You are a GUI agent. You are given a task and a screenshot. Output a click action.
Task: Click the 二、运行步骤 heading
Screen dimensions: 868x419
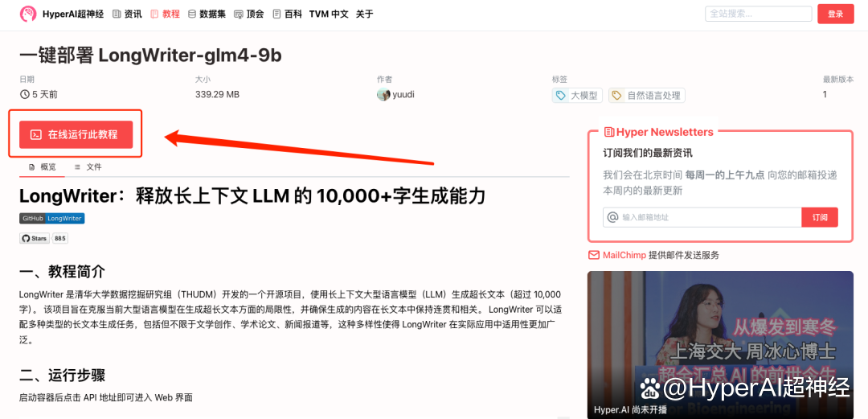[x=62, y=376]
